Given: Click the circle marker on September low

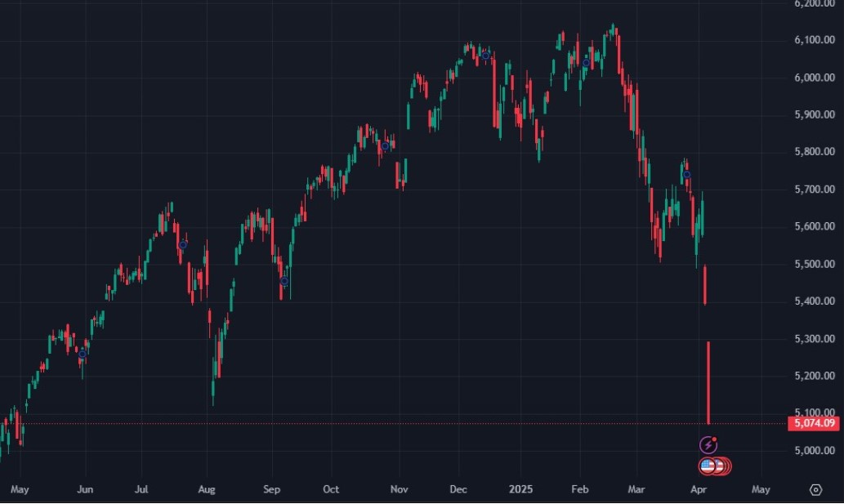Looking at the screenshot, I should click(284, 281).
